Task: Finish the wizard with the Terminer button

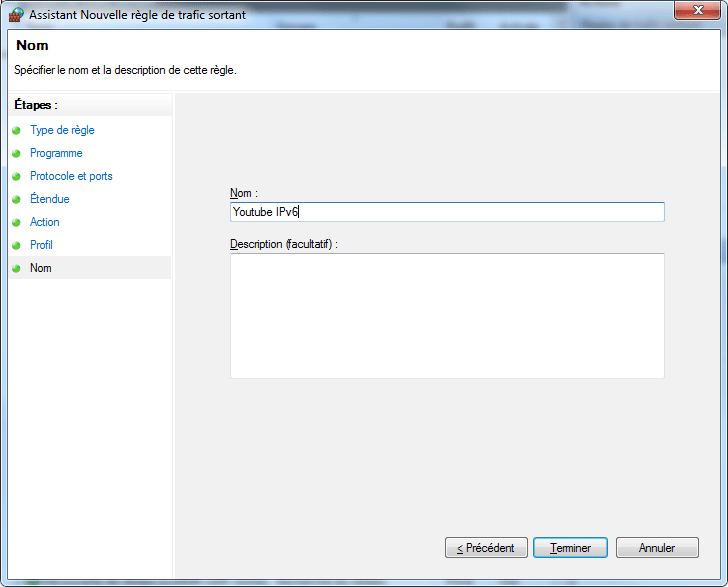Action: [570, 548]
